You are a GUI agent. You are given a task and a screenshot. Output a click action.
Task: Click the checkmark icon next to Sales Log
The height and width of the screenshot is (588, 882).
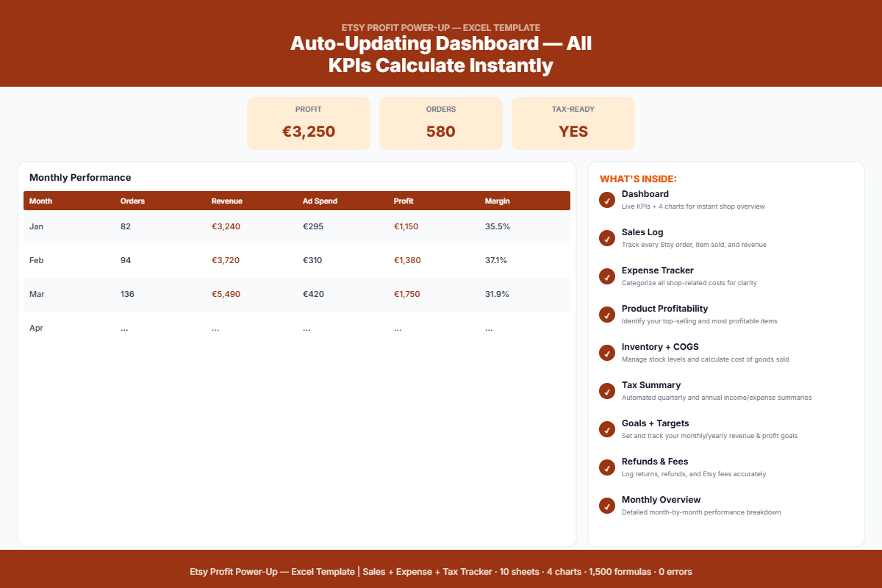pos(607,238)
